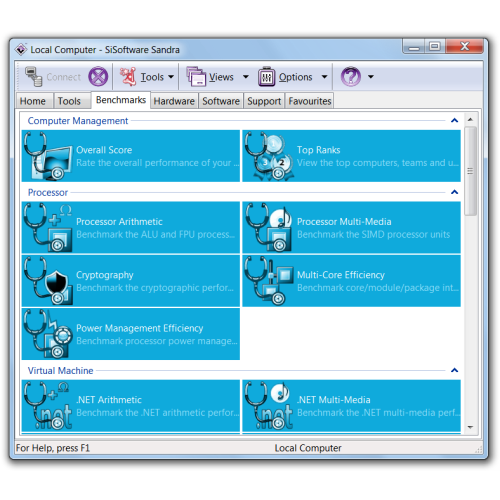Open the Views dropdown arrow

tap(246, 77)
